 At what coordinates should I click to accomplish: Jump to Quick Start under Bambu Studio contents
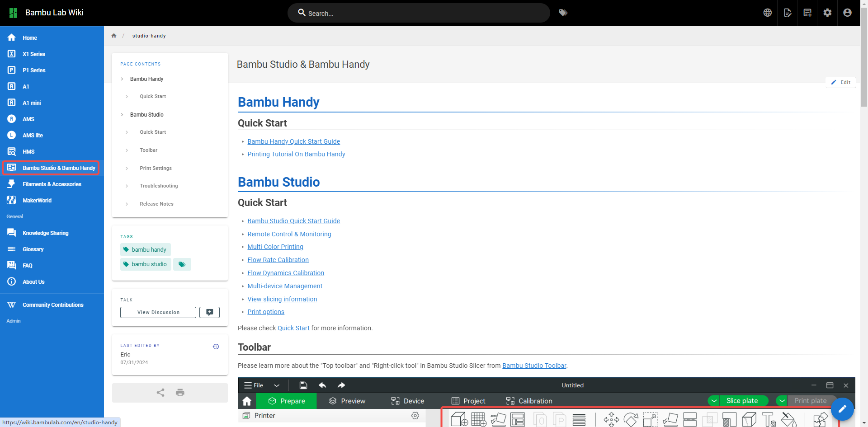153,132
